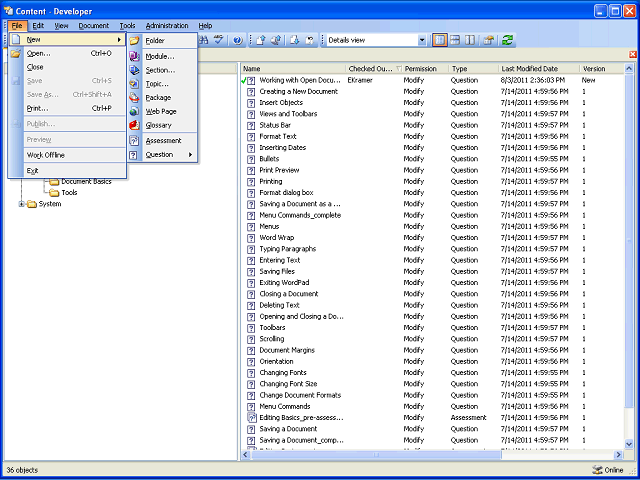Viewport: 640px width, 480px height.
Task: Choose New in the File menu
Action: click(67, 40)
